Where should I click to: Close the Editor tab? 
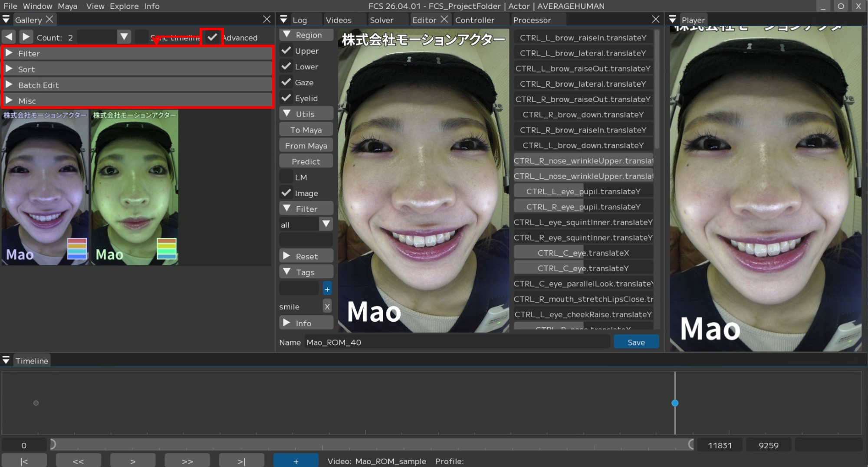[x=444, y=20]
